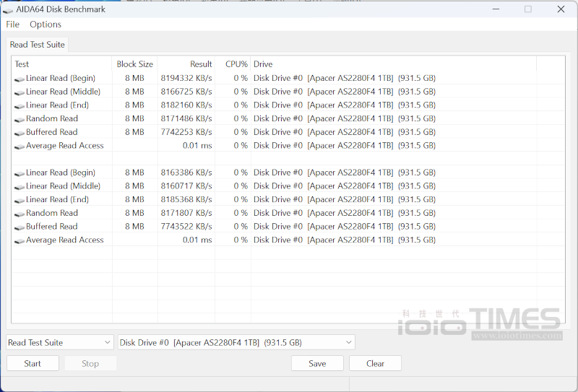Click disk icon of 8163386 KB/s Linear Read (Begin)
The width and height of the screenshot is (578, 392).
[x=20, y=173]
